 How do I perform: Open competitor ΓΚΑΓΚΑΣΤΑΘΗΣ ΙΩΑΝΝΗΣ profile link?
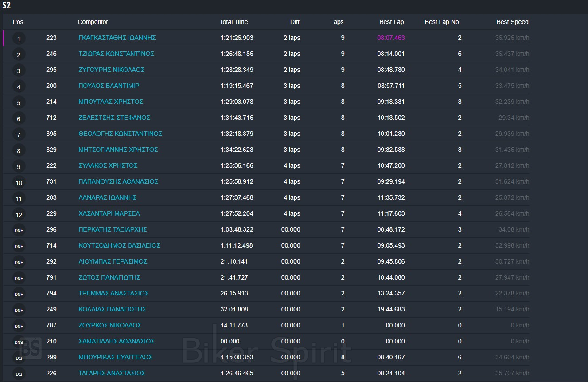pos(117,38)
